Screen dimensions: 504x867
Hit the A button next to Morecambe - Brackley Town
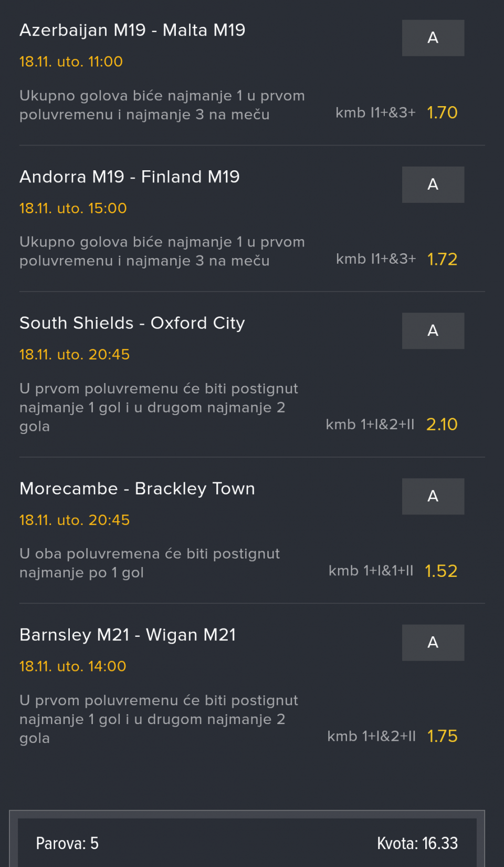[x=433, y=496]
